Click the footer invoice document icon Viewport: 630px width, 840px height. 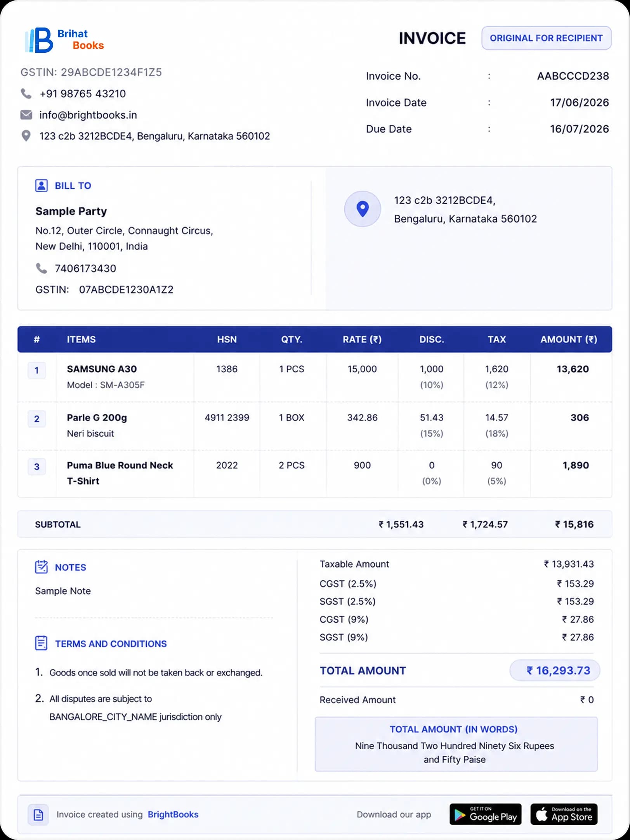38,814
